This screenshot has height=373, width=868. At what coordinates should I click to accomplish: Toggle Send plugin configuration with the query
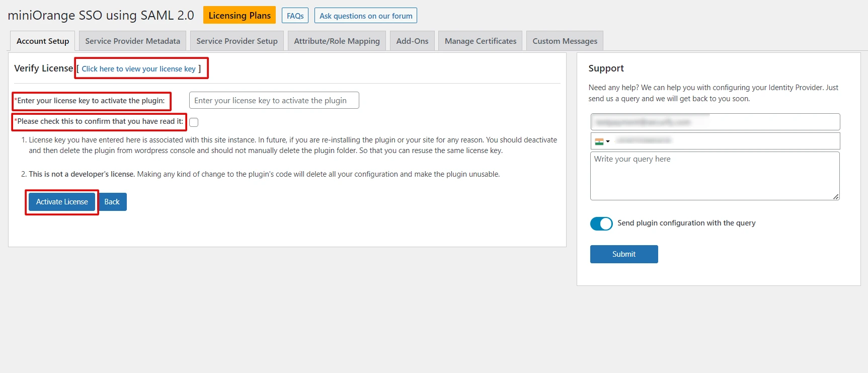[x=601, y=223]
